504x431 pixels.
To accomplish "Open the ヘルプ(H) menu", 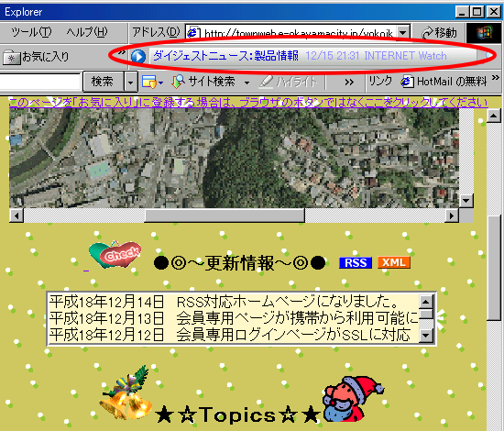I will tap(87, 32).
